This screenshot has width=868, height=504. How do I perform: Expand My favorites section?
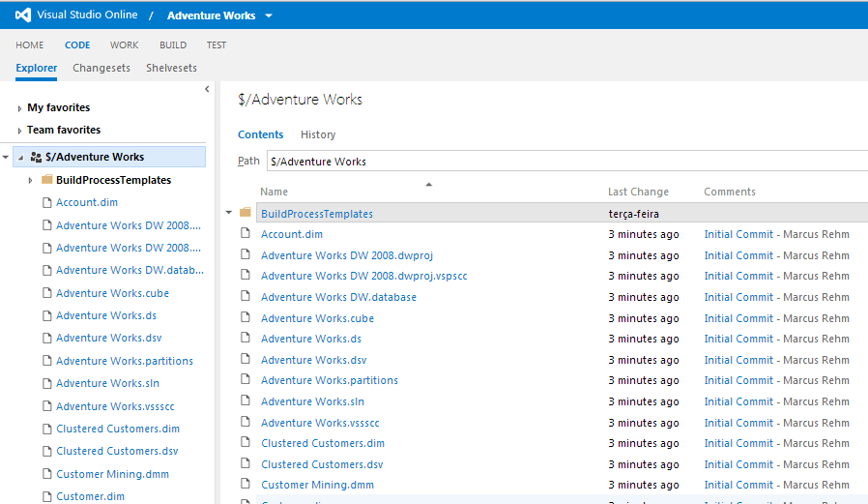19,108
